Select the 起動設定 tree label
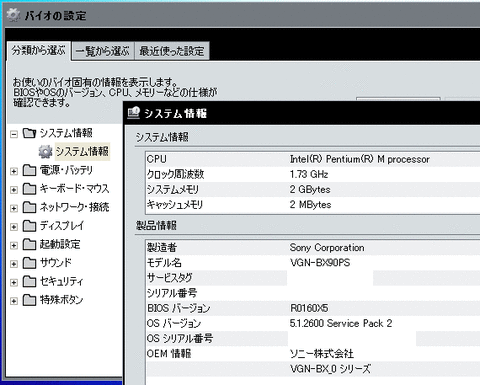 (60, 244)
